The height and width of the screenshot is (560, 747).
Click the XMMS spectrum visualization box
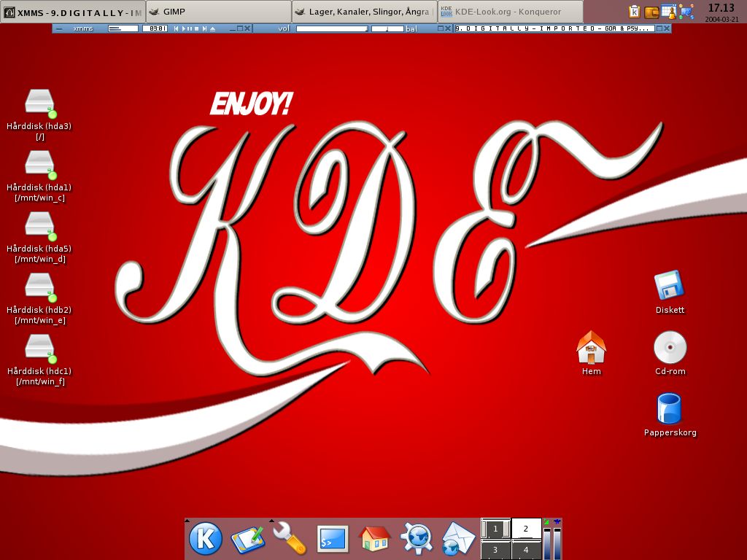[123, 28]
